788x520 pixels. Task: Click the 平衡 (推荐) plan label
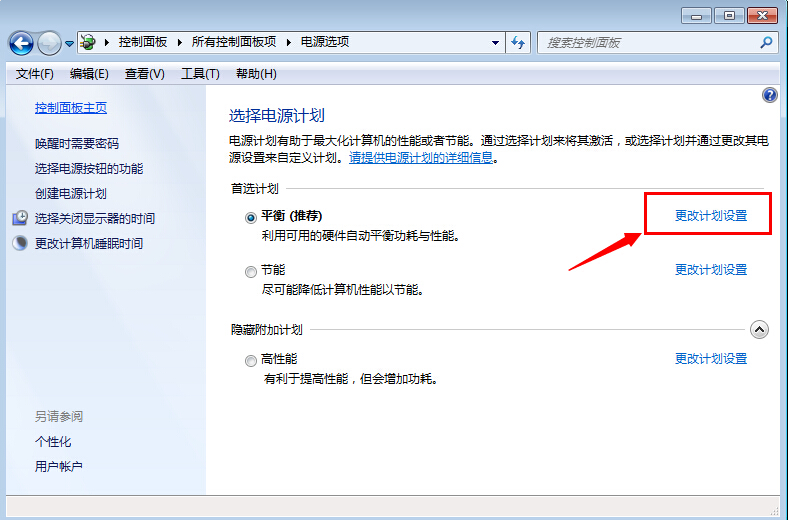point(292,216)
